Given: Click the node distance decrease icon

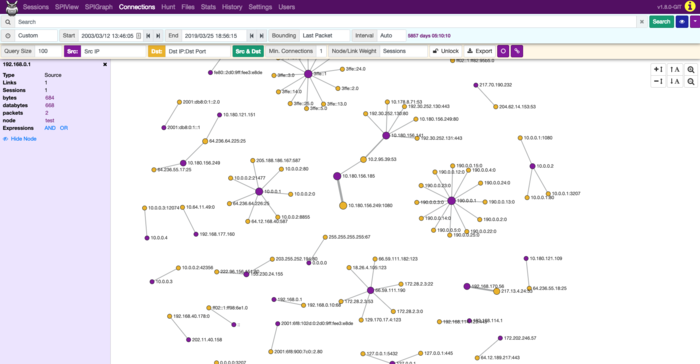Looking at the screenshot, I should click(x=658, y=82).
